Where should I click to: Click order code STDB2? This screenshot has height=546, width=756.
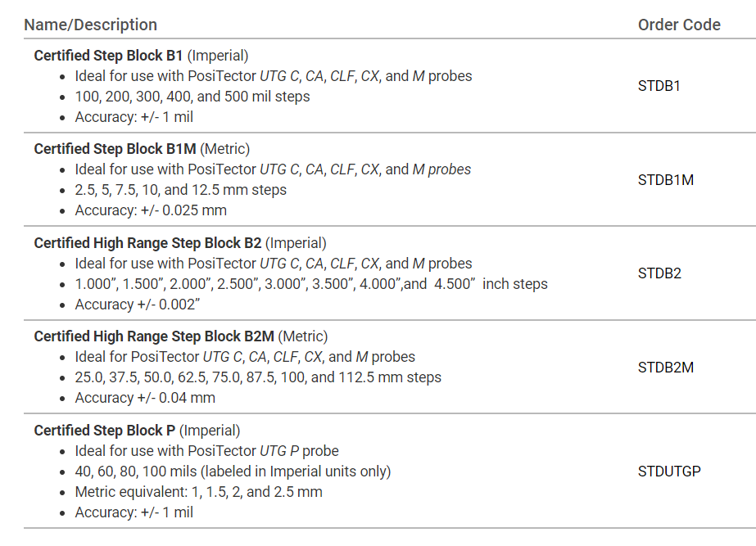click(659, 273)
